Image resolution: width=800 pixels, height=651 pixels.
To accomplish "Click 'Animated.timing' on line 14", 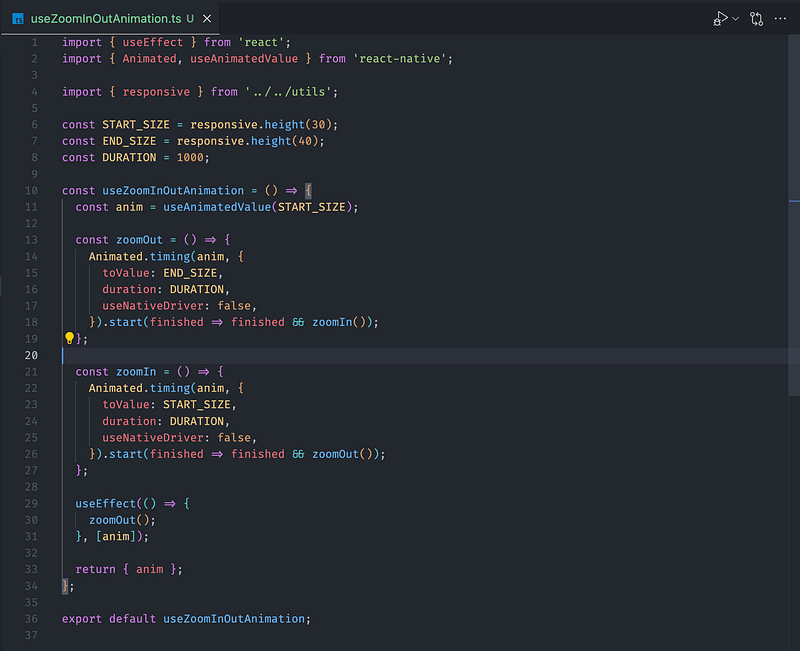I will point(139,256).
